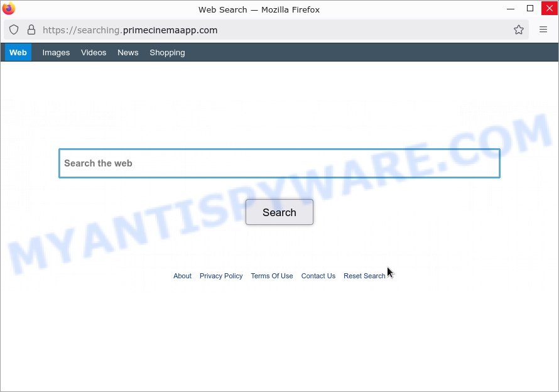Open the Privacy Policy link
Viewport: 559px width, 392px height.
(x=221, y=276)
